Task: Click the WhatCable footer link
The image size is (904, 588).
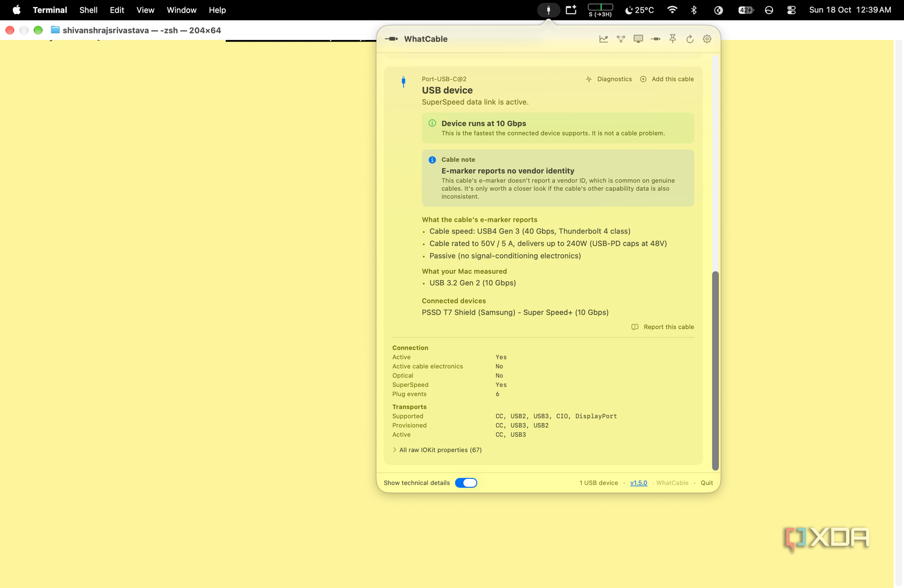Action: click(672, 483)
